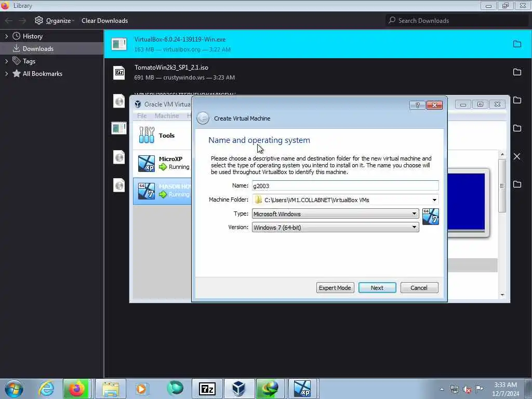Screen dimensions: 532x399
Task: Expand the Tags tree item
Action: pyautogui.click(x=6, y=61)
